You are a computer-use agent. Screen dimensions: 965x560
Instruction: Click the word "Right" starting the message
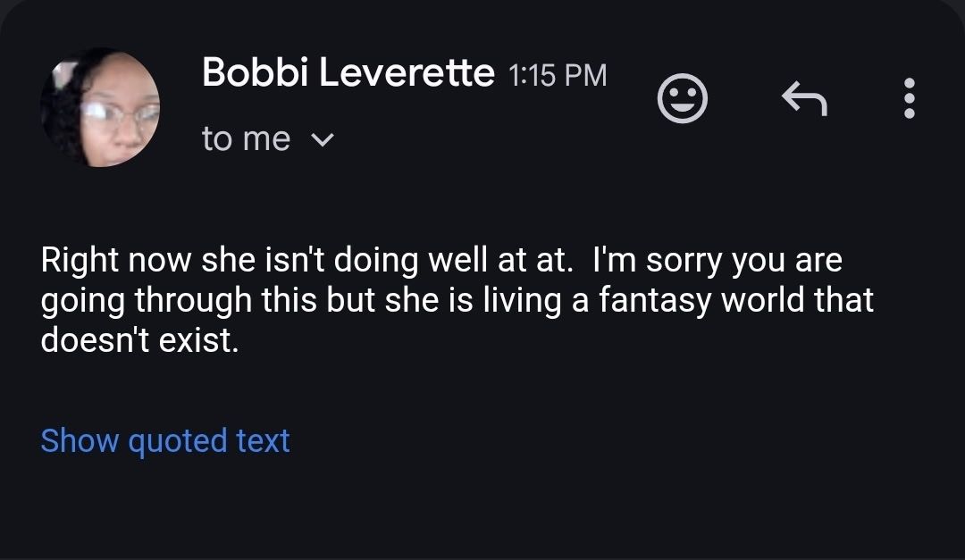coord(80,260)
